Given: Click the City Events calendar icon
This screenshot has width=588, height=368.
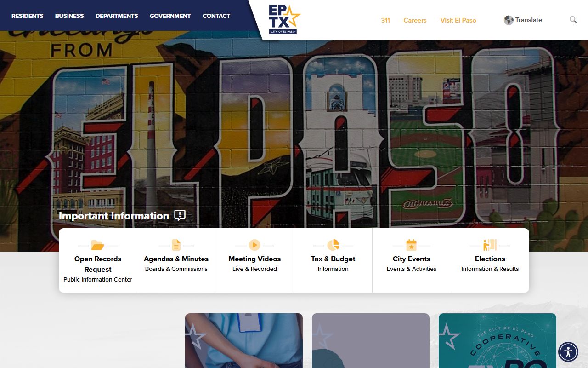Looking at the screenshot, I should [x=411, y=245].
